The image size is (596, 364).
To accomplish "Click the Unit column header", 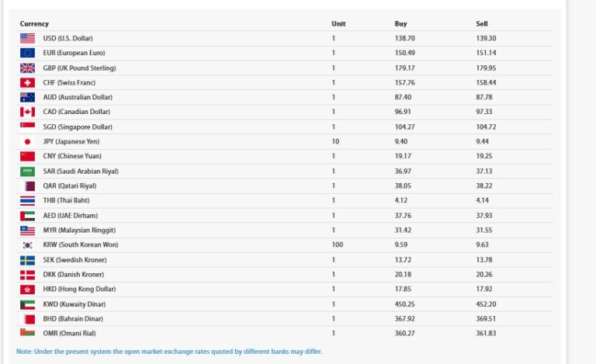I will tap(338, 23).
